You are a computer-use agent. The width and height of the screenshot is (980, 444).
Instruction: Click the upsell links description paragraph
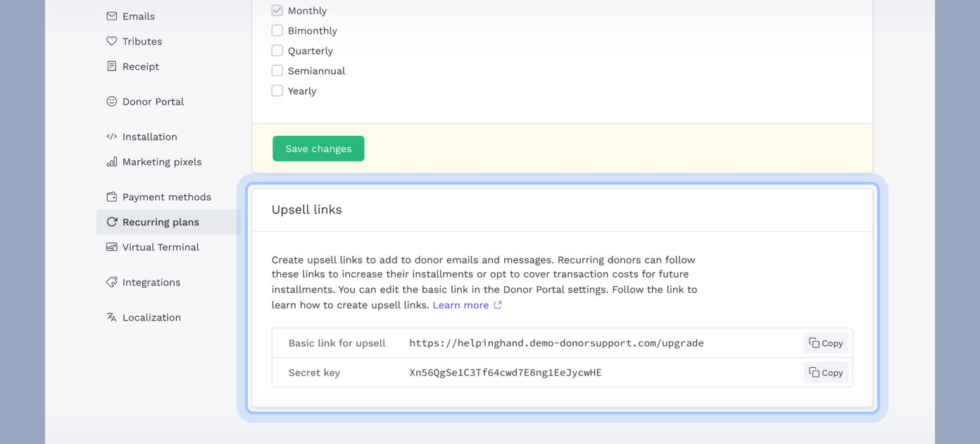click(x=484, y=282)
